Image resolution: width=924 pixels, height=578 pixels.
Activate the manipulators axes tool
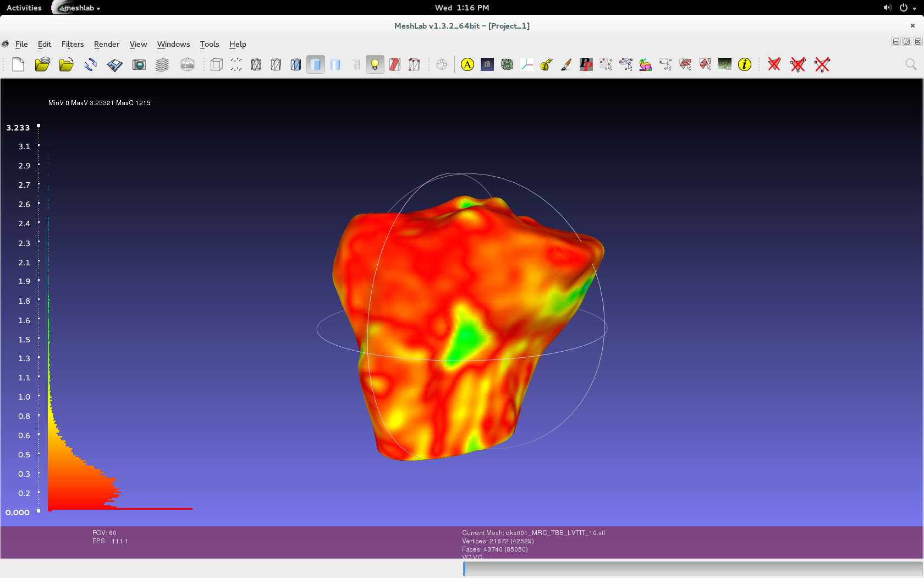(527, 64)
